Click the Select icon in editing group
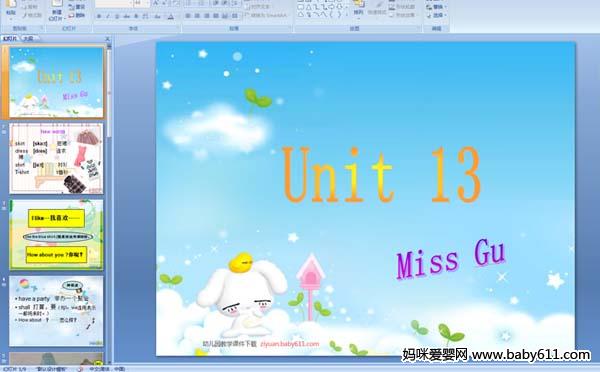The height and width of the screenshot is (372, 600). coord(429,15)
